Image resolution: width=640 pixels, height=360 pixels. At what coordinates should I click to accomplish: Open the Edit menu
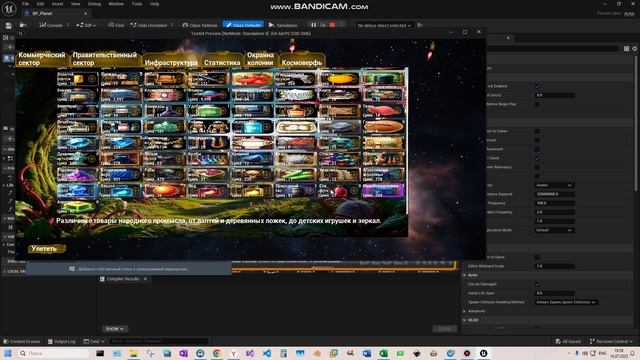pos(40,4)
